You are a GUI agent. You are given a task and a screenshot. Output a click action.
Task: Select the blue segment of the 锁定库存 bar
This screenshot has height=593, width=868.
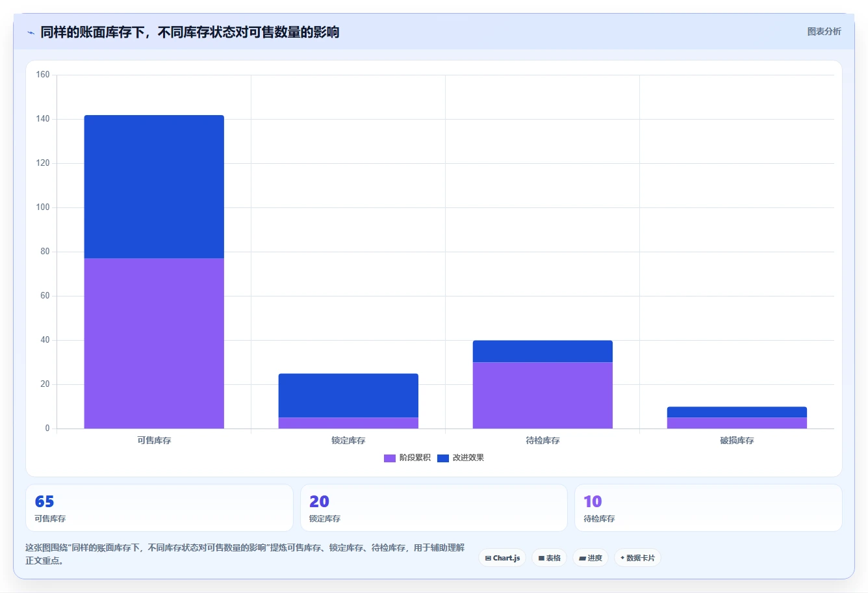pos(348,395)
